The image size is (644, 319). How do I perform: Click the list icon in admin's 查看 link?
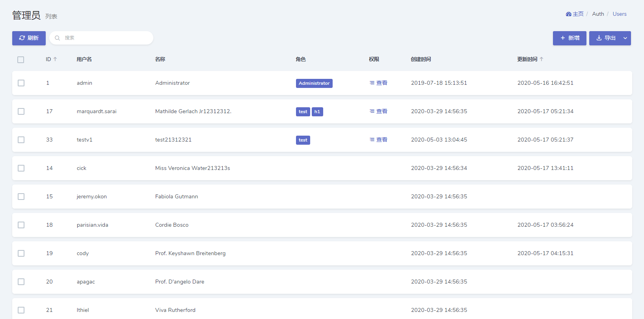[x=372, y=83]
